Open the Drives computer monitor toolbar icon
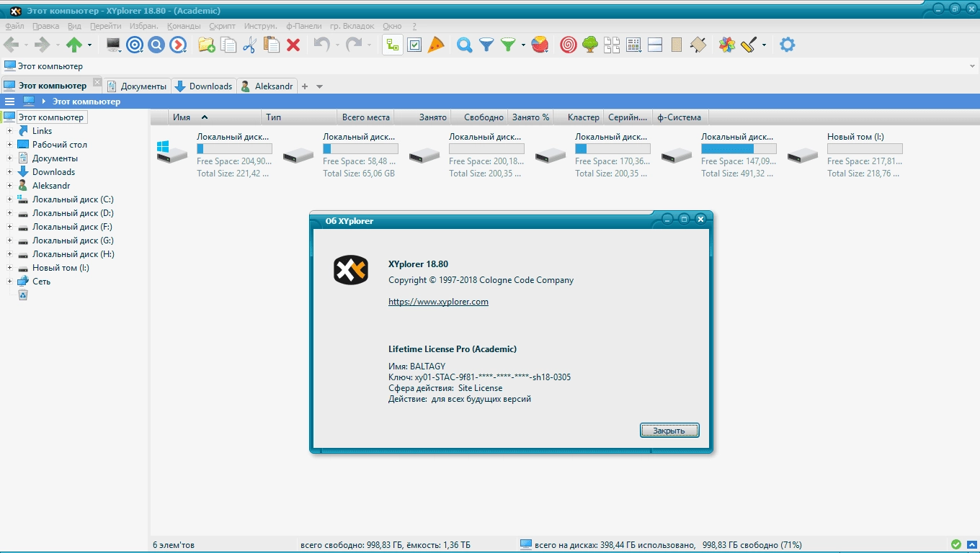 click(x=113, y=45)
